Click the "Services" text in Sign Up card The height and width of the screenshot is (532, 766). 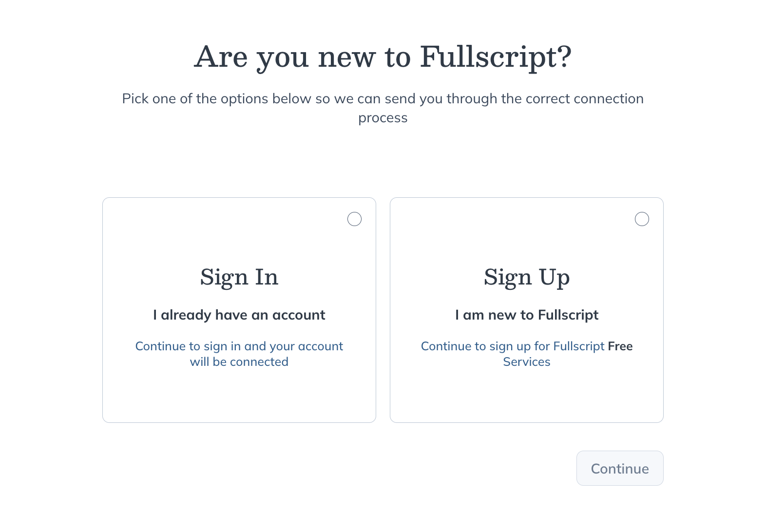point(526,362)
